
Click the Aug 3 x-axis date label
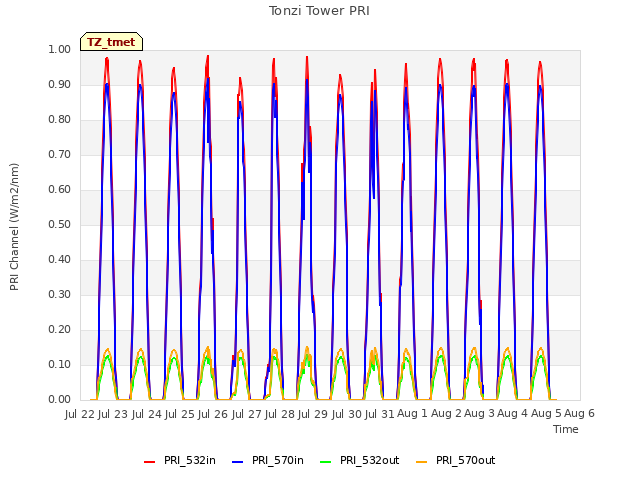[x=480, y=414]
